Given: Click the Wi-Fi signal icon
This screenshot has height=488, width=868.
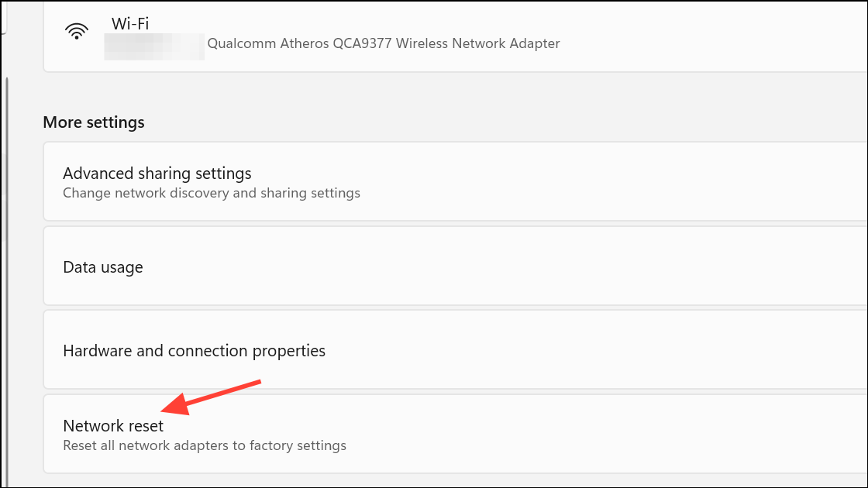Looking at the screenshot, I should pyautogui.click(x=77, y=32).
